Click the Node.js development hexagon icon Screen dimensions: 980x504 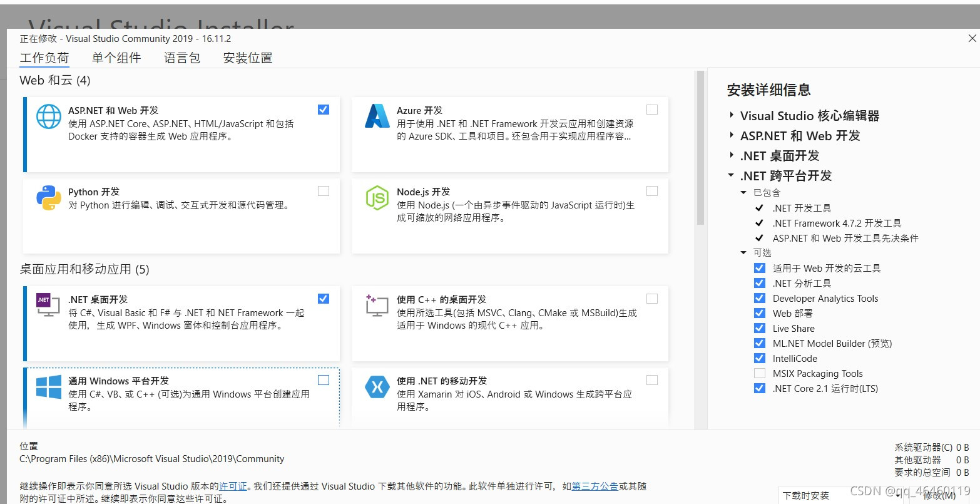377,198
